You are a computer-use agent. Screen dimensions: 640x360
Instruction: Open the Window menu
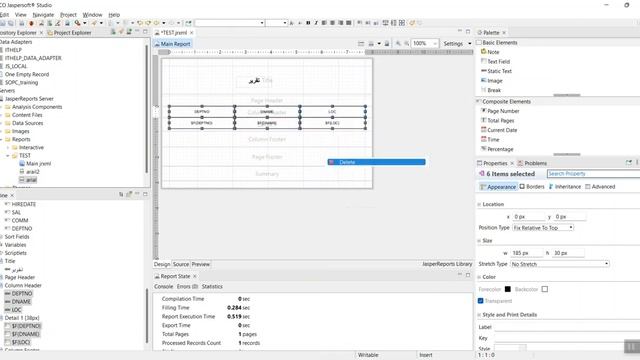[92, 15]
